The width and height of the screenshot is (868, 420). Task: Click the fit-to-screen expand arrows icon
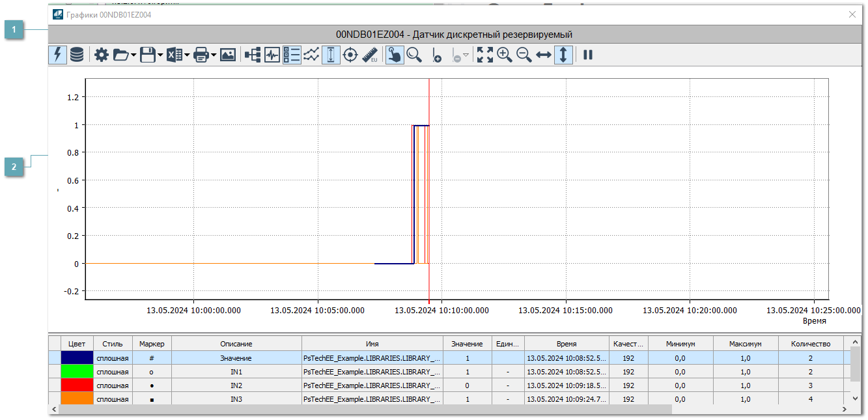(484, 55)
